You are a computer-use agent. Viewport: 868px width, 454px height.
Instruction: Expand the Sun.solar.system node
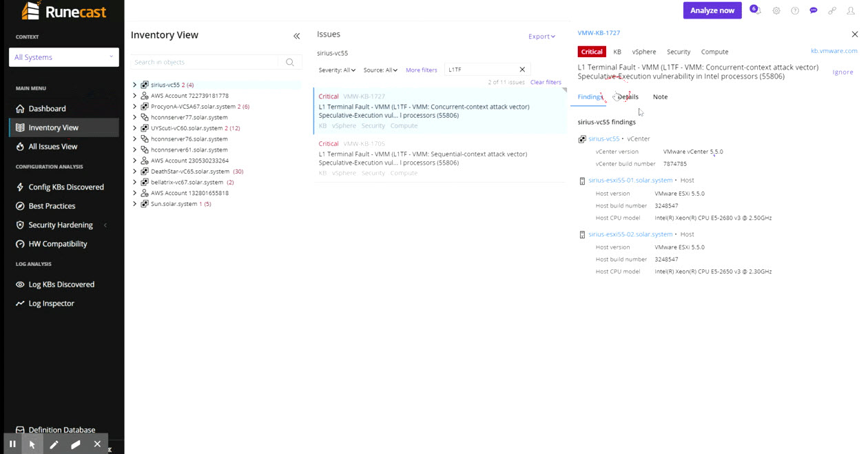tap(135, 204)
